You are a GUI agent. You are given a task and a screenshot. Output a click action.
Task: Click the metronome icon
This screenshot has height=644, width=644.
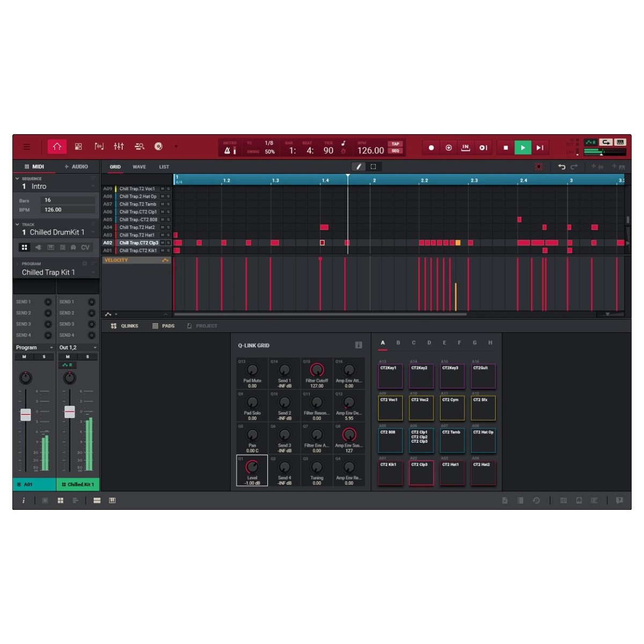tap(228, 151)
